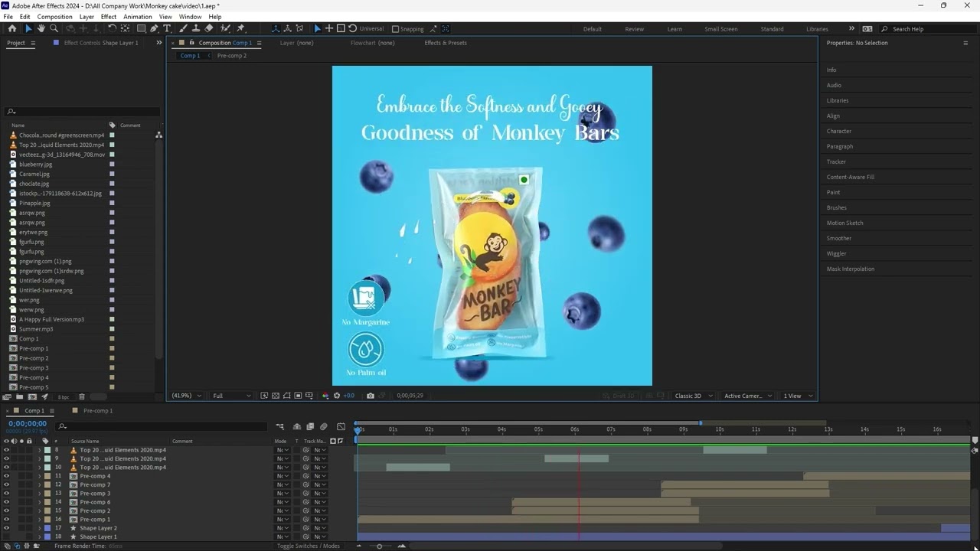The image size is (980, 551).
Task: Click the label color swatch of Shape Layer 2
Action: coord(47,528)
